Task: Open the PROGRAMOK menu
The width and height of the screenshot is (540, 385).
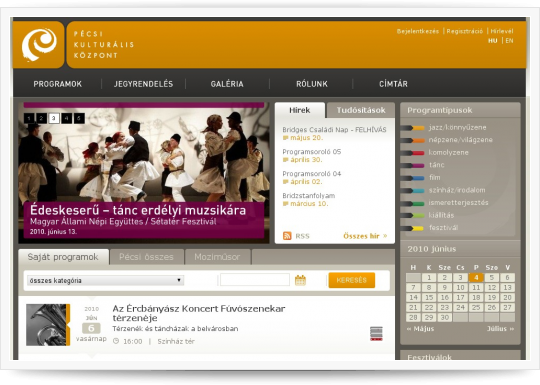Action: click(58, 84)
